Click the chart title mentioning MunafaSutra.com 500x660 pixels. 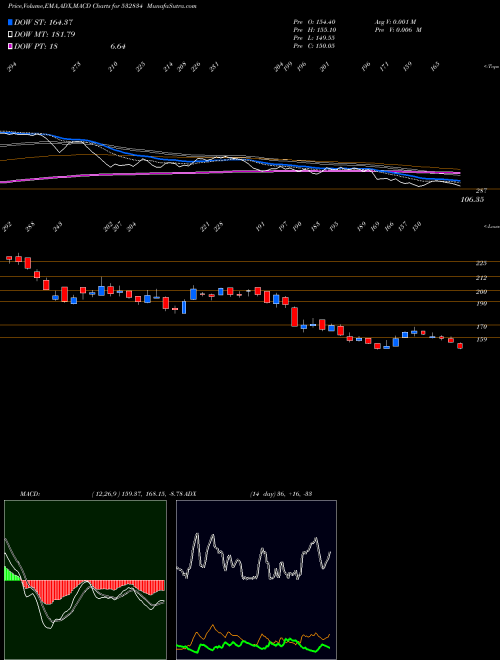pyautogui.click(x=102, y=6)
